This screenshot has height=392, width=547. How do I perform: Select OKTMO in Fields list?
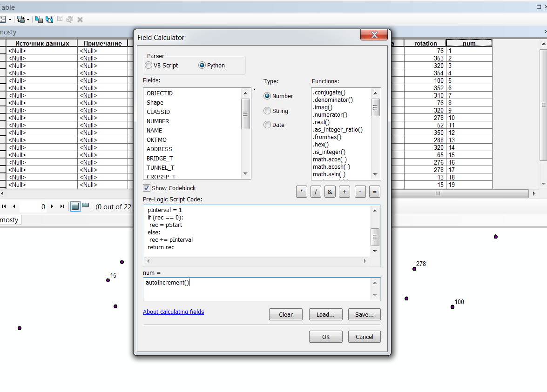pyautogui.click(x=156, y=140)
